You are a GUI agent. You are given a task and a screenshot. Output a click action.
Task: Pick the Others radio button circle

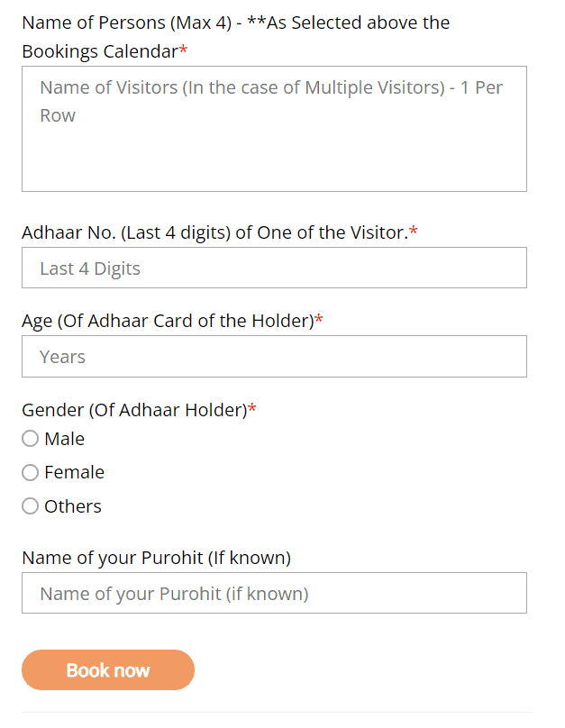click(31, 506)
